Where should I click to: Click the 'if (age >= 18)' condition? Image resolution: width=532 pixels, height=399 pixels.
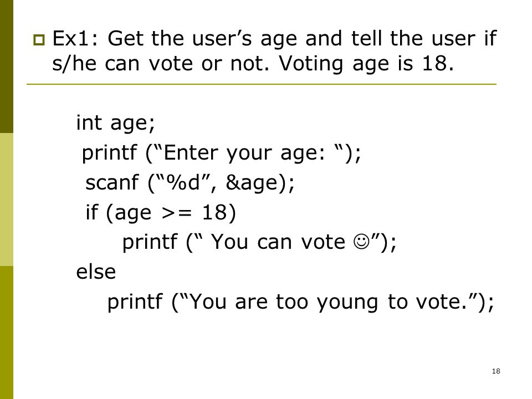click(161, 213)
